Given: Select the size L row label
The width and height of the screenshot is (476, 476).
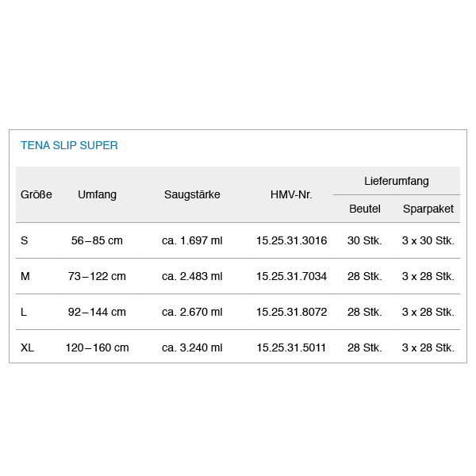Looking at the screenshot, I should [24, 312].
